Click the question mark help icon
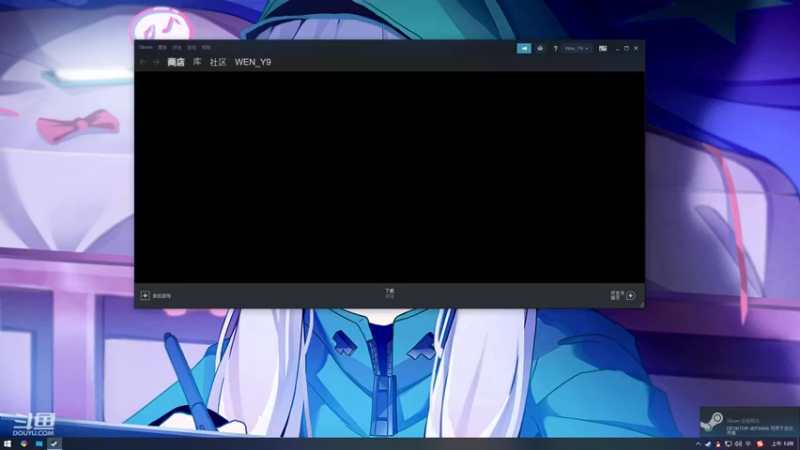This screenshot has width=800, height=450. (555, 48)
